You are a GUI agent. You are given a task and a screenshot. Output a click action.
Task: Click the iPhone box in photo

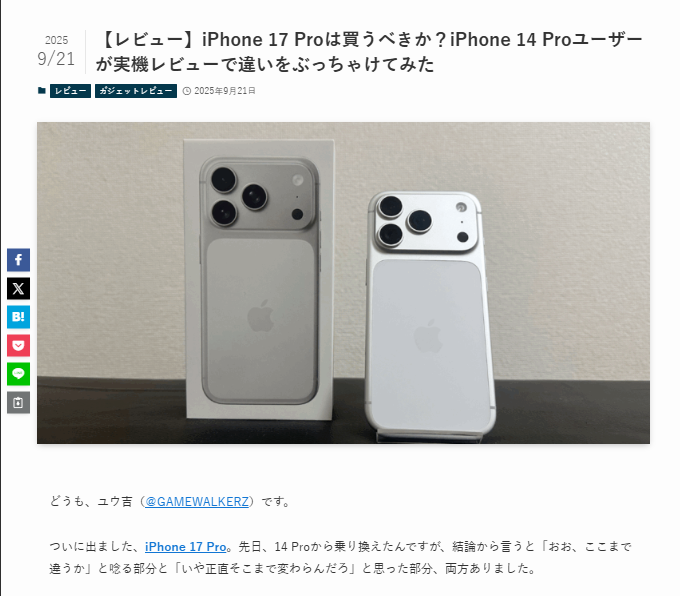tap(259, 279)
